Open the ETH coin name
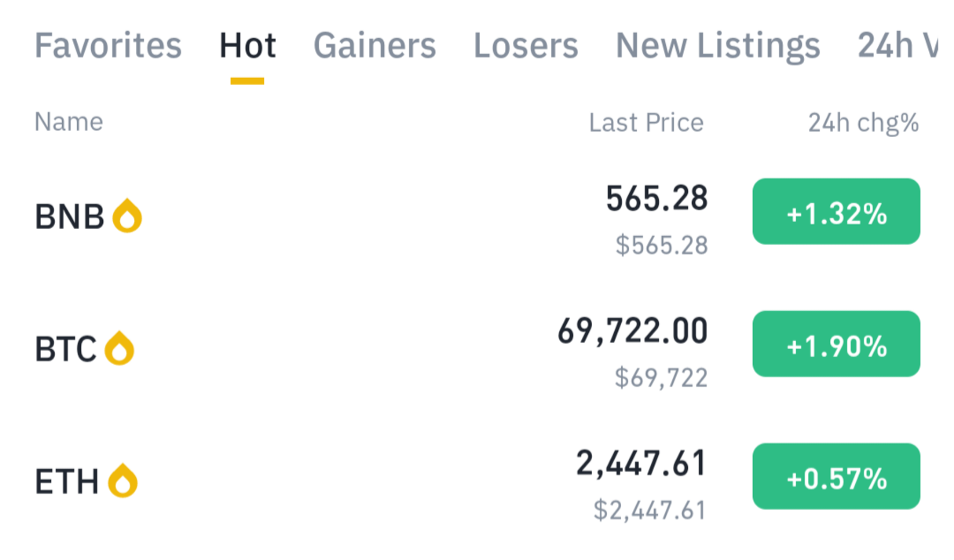The width and height of the screenshot is (954, 560). tap(67, 482)
